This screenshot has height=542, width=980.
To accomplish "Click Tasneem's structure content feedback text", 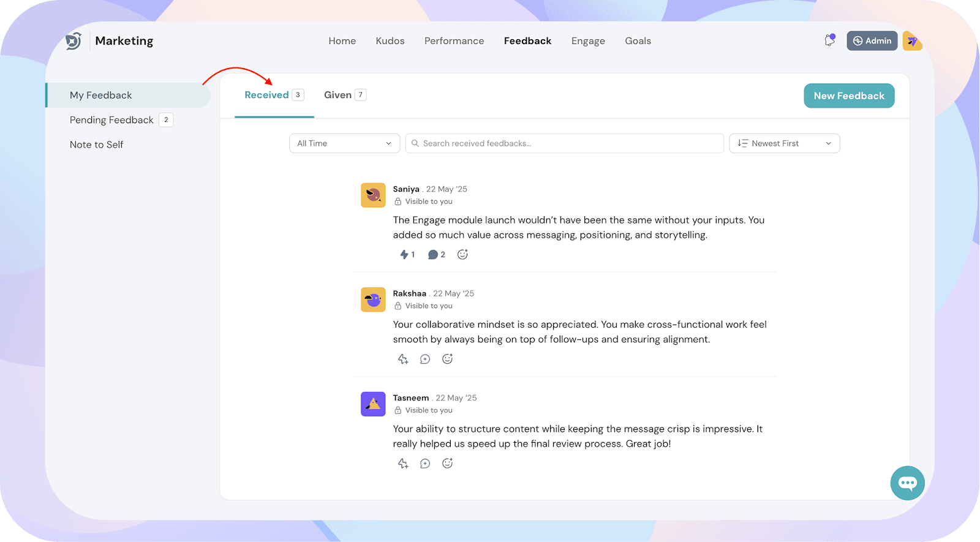I will point(578,436).
